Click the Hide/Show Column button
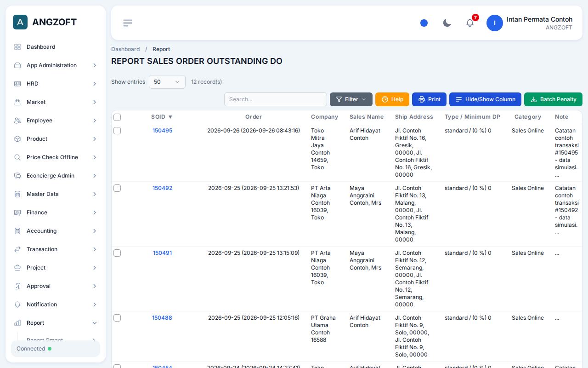 click(x=485, y=99)
